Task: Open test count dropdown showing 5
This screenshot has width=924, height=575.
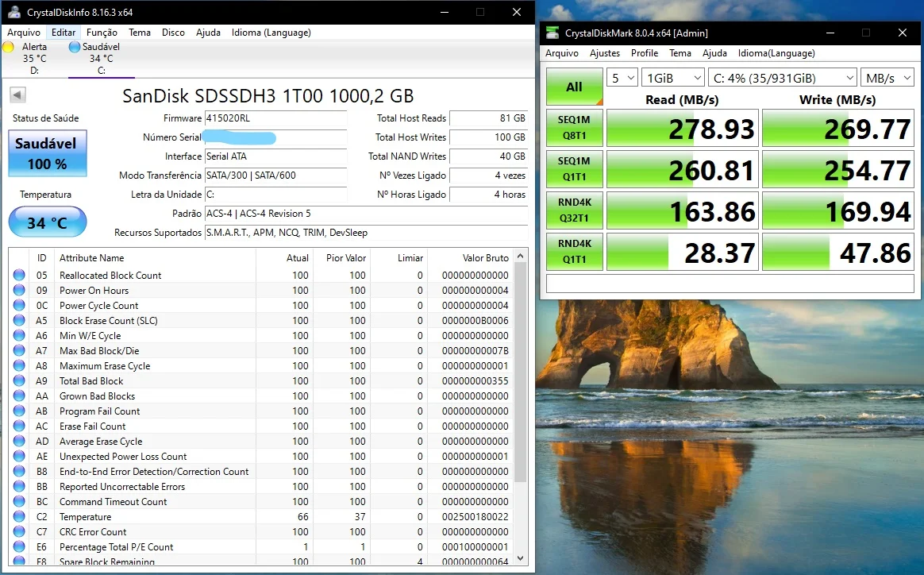Action: (622, 78)
